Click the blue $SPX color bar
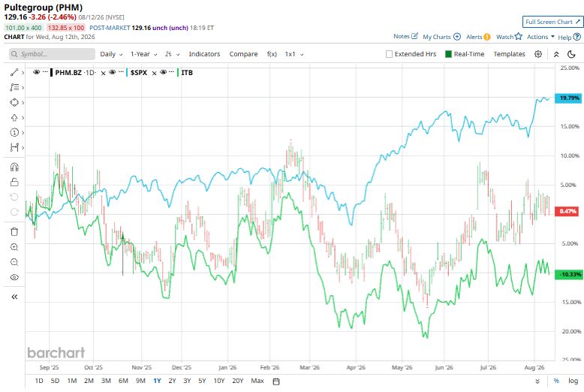The width and height of the screenshot is (584, 392). (x=127, y=73)
